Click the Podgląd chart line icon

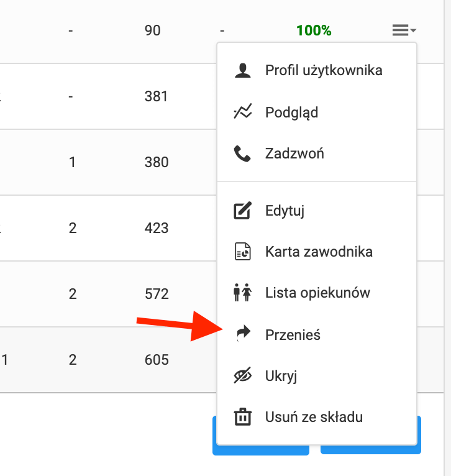pyautogui.click(x=242, y=112)
